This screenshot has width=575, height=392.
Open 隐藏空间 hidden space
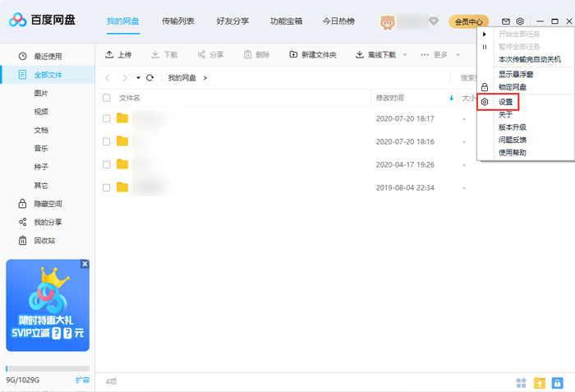tap(47, 204)
